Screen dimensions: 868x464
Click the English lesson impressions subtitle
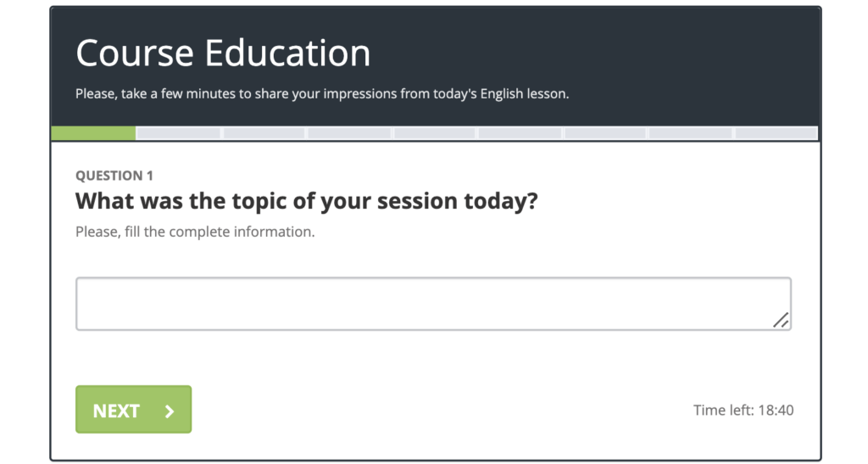322,94
